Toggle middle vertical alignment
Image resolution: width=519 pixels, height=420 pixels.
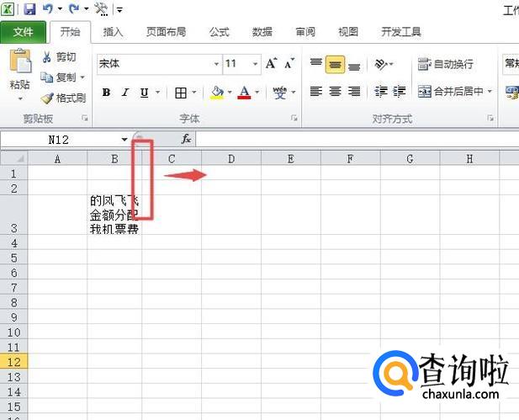pos(335,65)
